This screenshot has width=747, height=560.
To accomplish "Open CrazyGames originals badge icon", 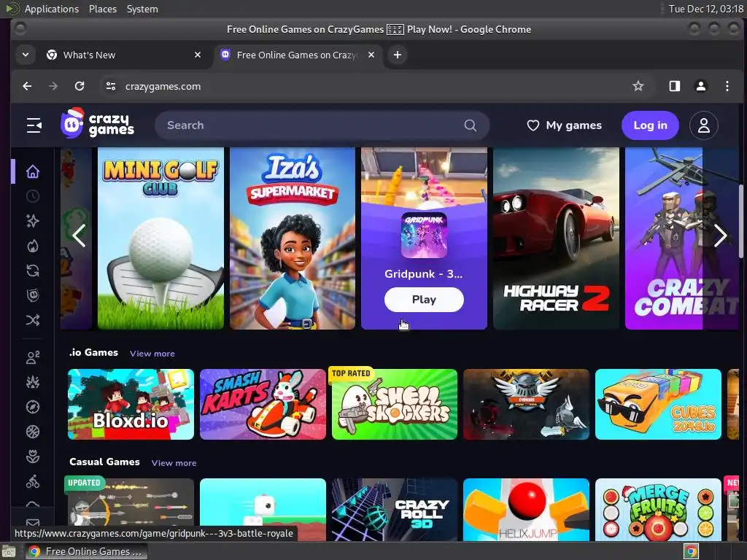I will tap(33, 295).
